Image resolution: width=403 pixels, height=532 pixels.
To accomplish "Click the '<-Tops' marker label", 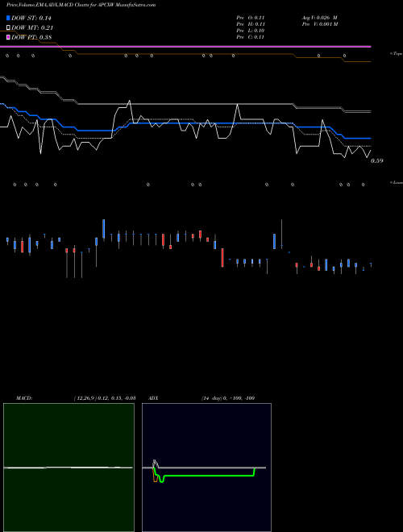I will click(x=396, y=54).
